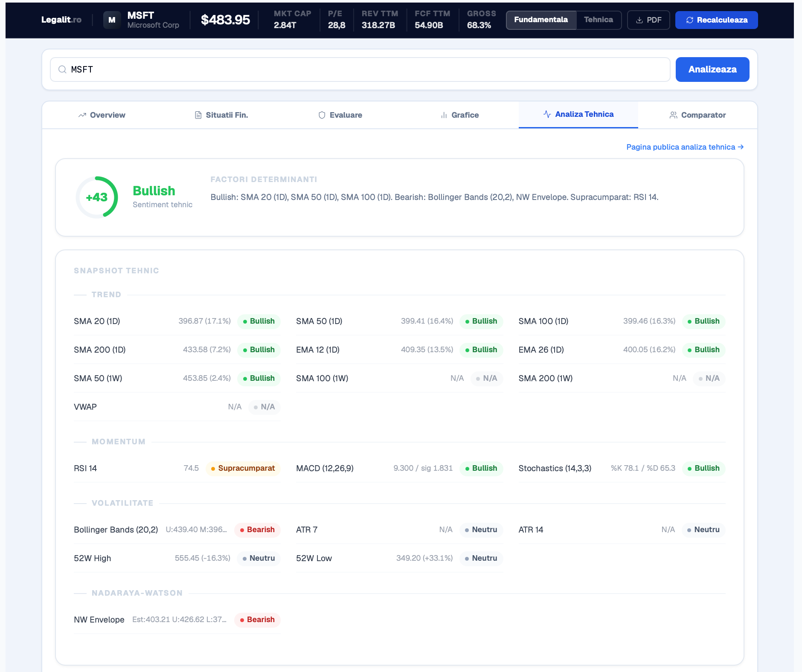Viewport: 802px width, 672px height.
Task: Click the Stochastics Bullish badge
Action: pos(703,468)
